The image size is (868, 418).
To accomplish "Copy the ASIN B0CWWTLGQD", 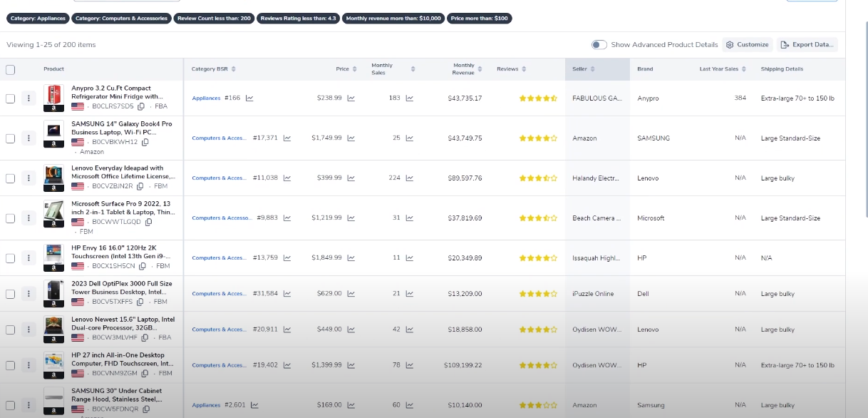I will pos(148,222).
